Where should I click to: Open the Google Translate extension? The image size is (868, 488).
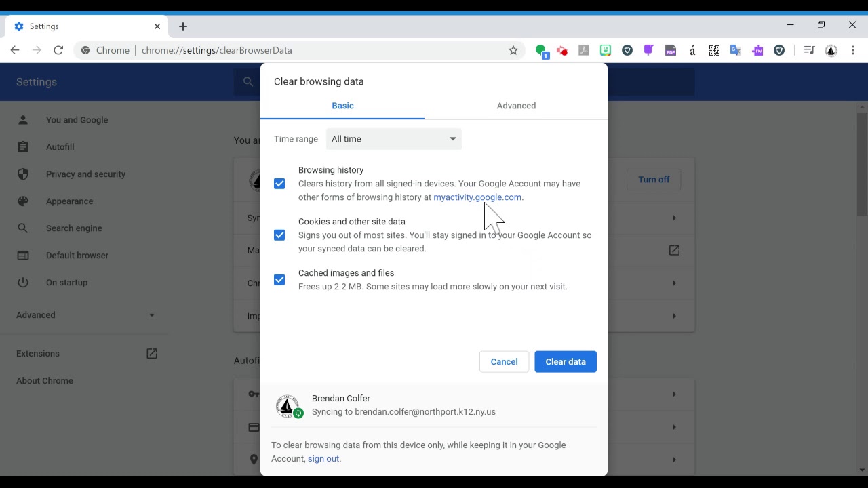click(x=736, y=50)
